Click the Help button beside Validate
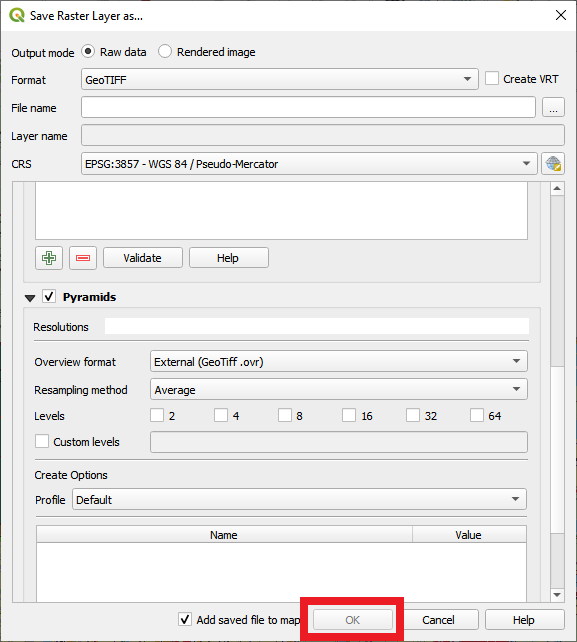577x642 pixels. [x=229, y=258]
